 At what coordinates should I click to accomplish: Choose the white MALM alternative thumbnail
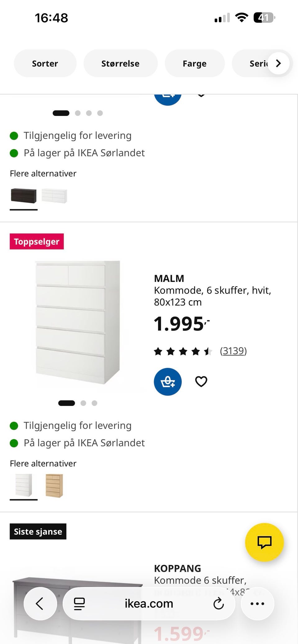pos(24,486)
